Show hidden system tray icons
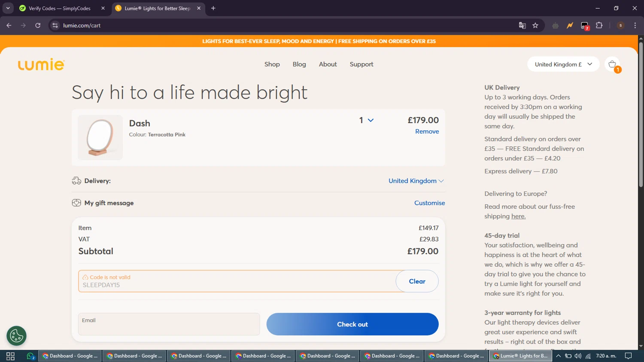 coord(558,356)
